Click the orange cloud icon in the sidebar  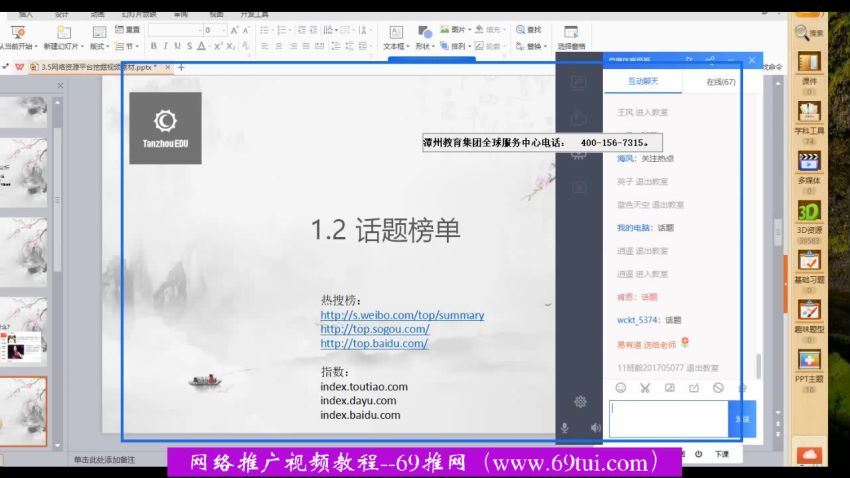[x=809, y=454]
